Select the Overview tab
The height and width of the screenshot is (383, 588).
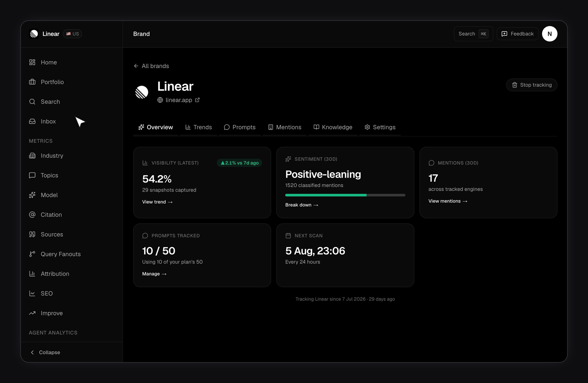point(156,127)
